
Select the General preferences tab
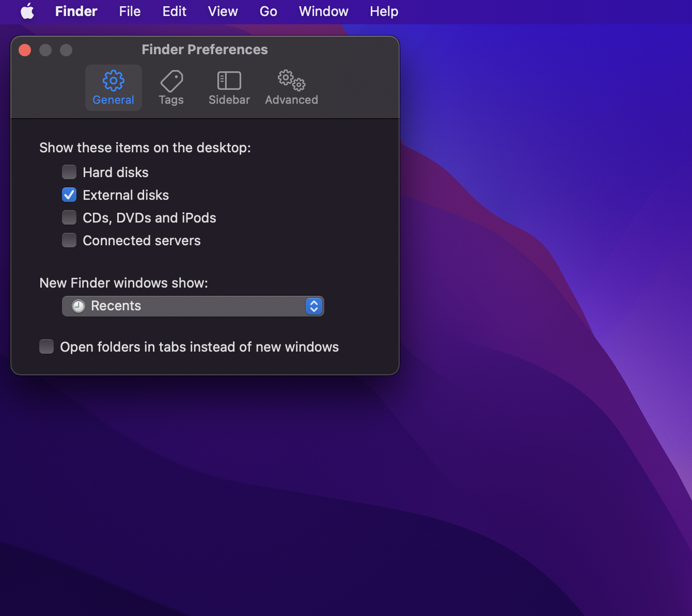tap(113, 88)
